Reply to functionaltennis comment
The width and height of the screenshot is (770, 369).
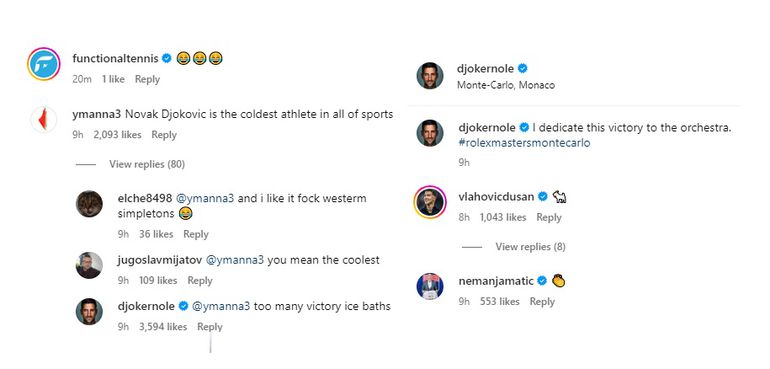(x=147, y=79)
